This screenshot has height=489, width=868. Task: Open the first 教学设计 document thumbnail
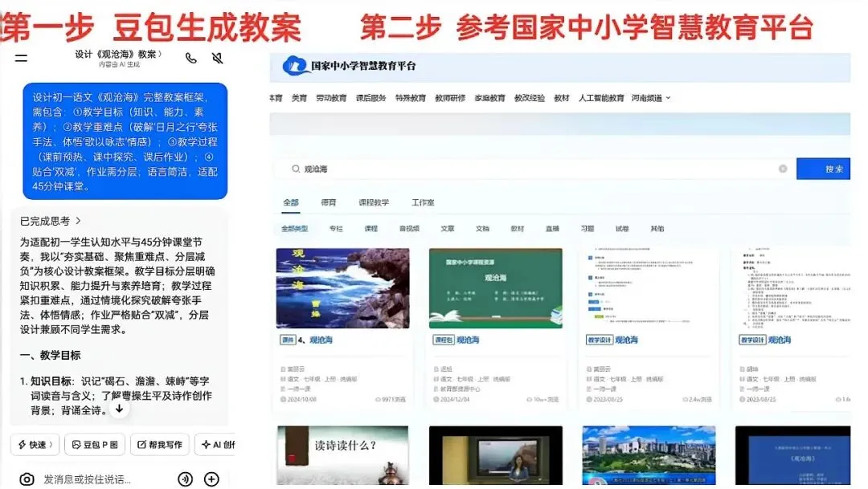(x=649, y=288)
